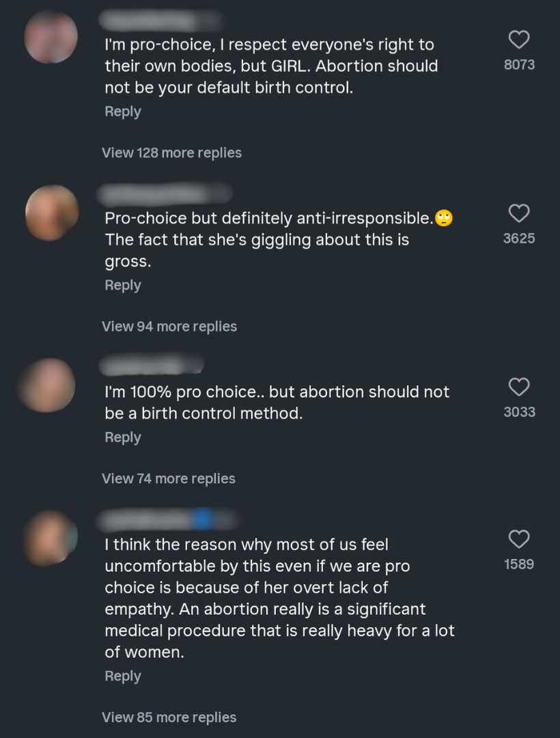The height and width of the screenshot is (738, 560).
Task: Reply to default birth control comment
Action: point(123,111)
